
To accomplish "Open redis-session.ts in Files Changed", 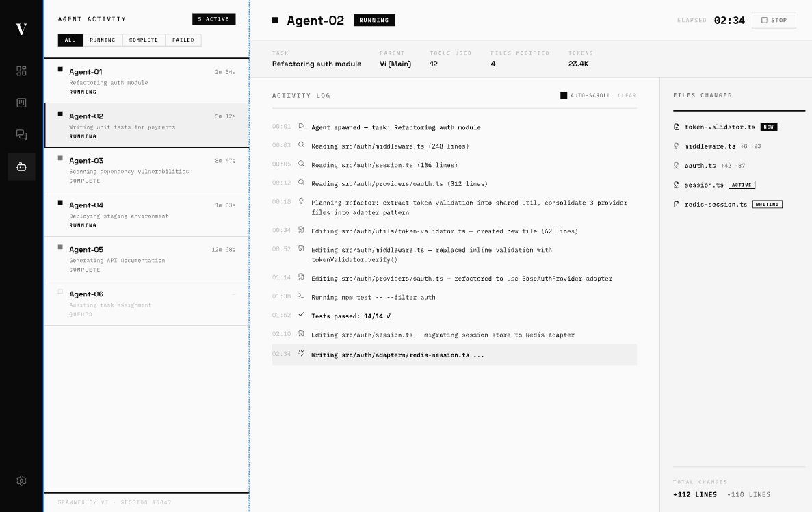I will 716,204.
